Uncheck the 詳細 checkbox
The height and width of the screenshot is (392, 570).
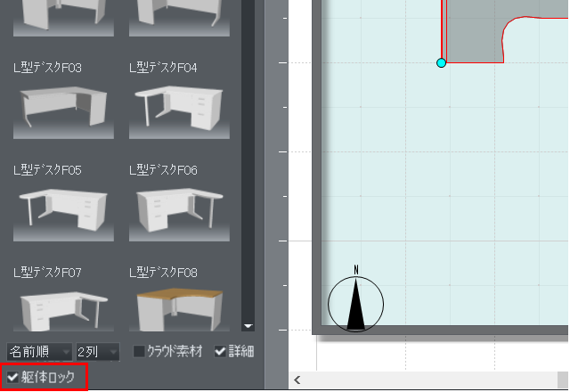[221, 352]
